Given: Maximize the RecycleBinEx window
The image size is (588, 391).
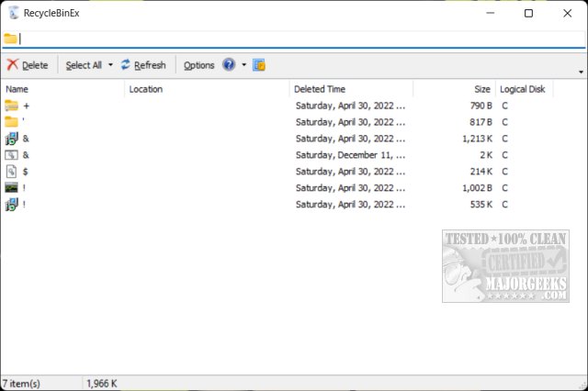Looking at the screenshot, I should point(528,14).
